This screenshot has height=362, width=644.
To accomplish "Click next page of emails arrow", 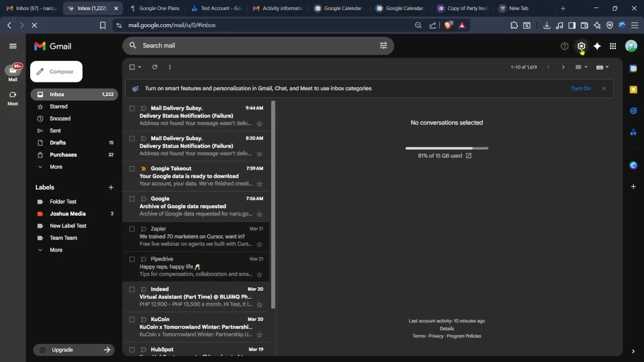I will click(563, 67).
